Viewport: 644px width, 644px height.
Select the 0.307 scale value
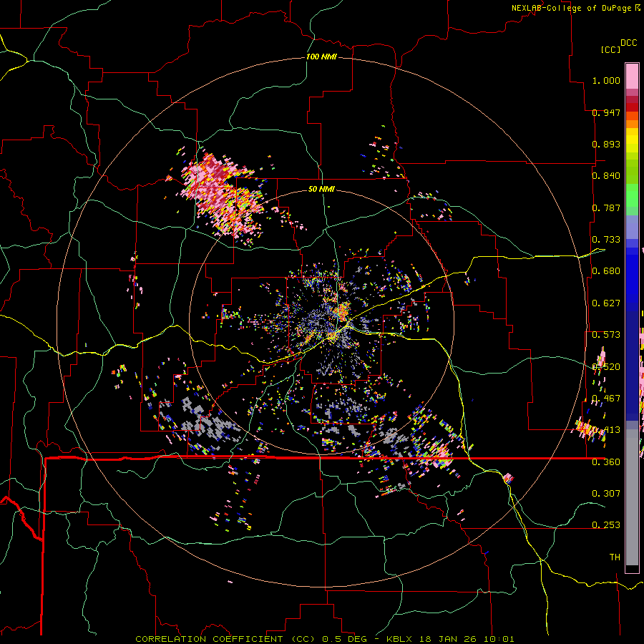tap(606, 494)
